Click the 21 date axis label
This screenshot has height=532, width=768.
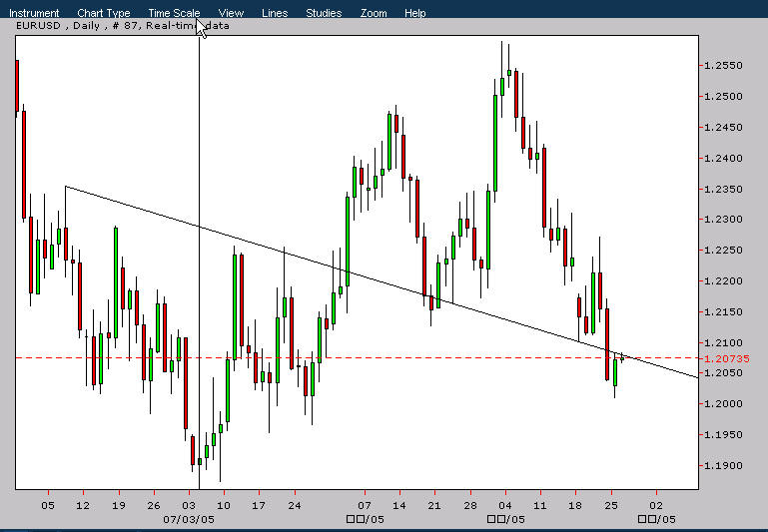click(x=434, y=505)
